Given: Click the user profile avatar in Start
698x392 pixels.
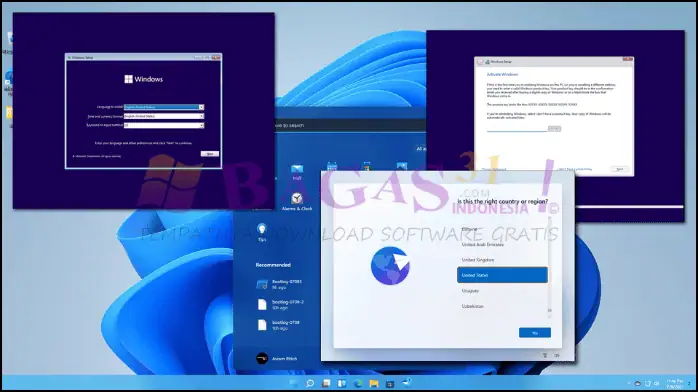Looking at the screenshot, I should coord(262,358).
